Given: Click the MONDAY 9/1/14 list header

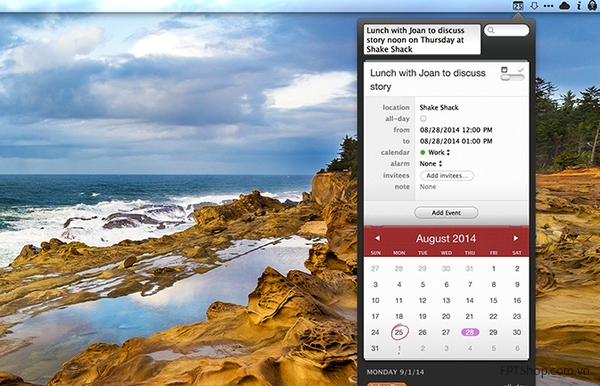Looking at the screenshot, I should [395, 372].
